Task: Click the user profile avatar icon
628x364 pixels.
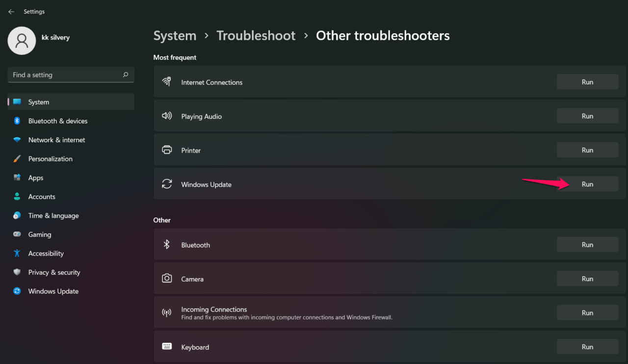Action: (x=22, y=41)
